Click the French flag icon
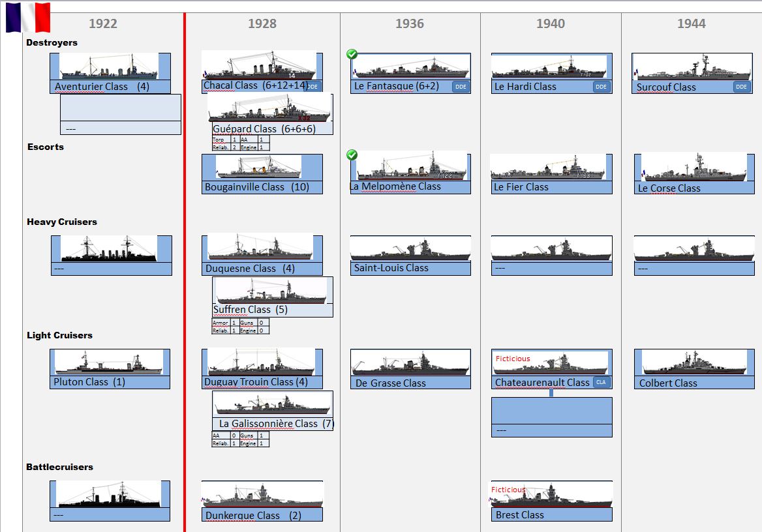This screenshot has width=762, height=532. 28,18
